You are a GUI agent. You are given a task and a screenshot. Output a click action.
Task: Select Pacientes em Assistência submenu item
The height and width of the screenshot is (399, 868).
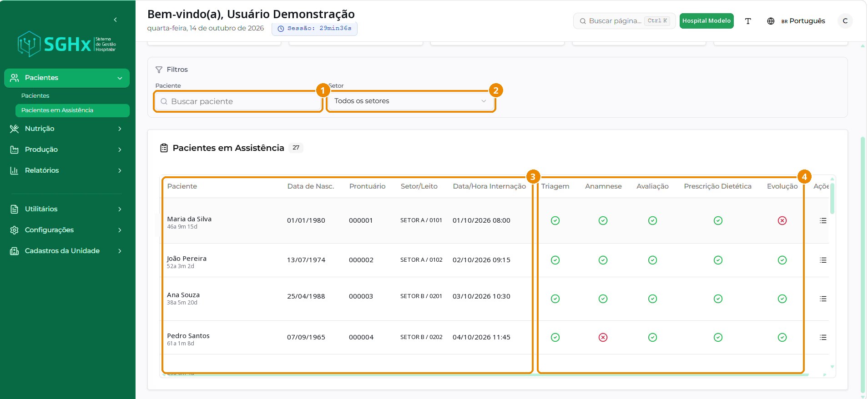[72, 110]
